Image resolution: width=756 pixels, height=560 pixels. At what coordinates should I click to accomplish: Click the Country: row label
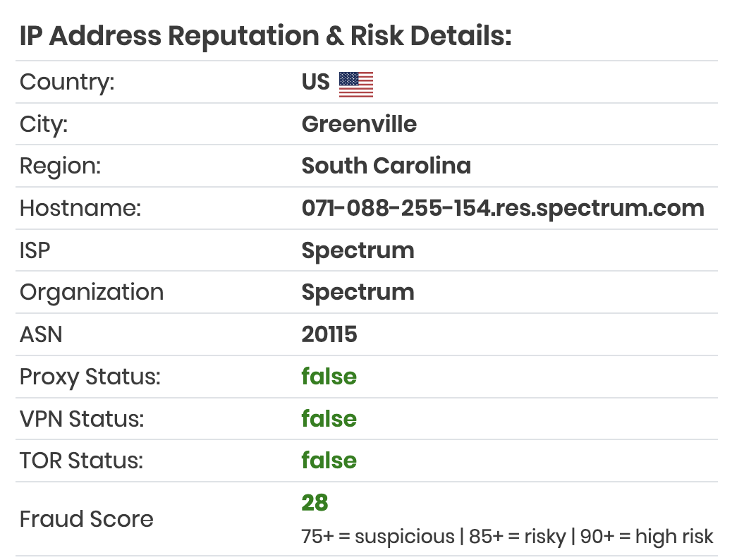click(67, 83)
